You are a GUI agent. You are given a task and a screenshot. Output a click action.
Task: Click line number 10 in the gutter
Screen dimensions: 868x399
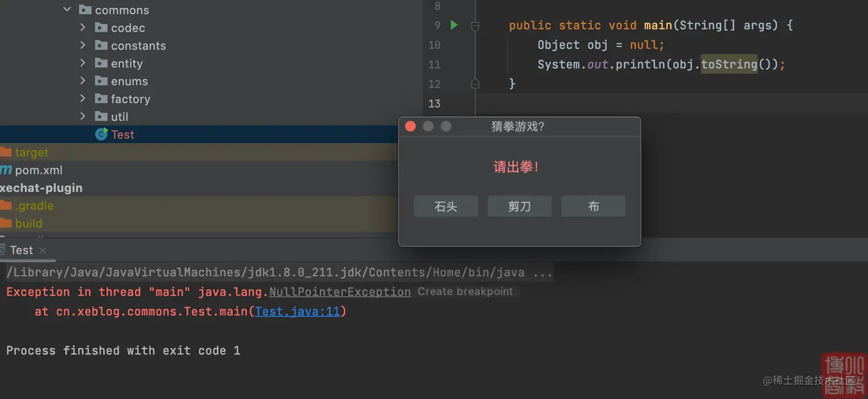[435, 45]
